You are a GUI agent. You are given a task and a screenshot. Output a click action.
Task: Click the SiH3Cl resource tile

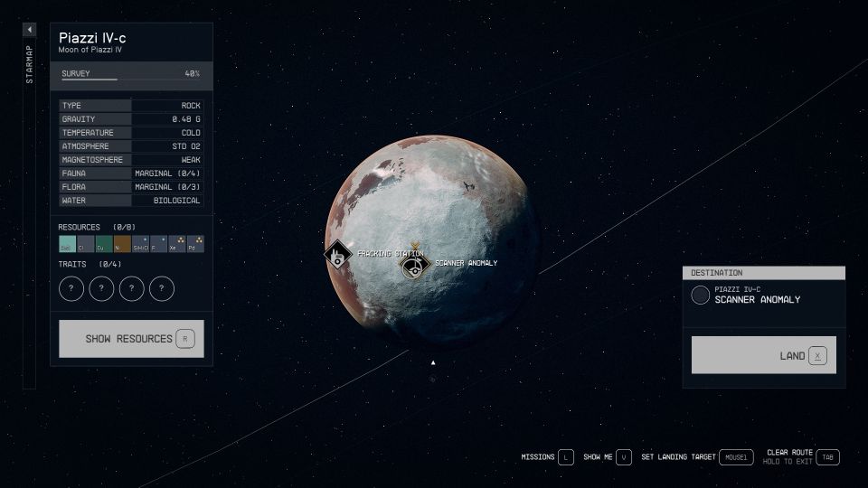pyautogui.click(x=141, y=244)
